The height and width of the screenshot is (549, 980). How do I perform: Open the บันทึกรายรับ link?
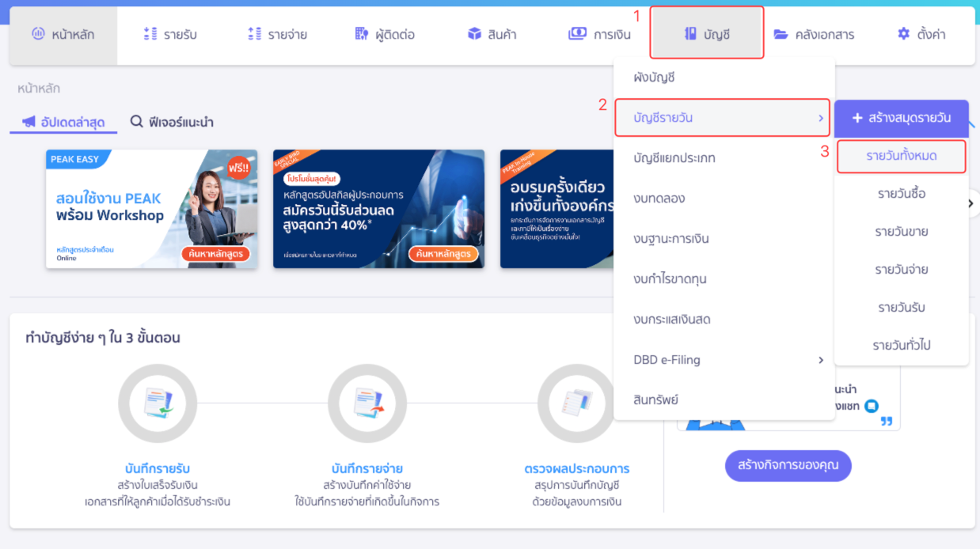(x=158, y=468)
